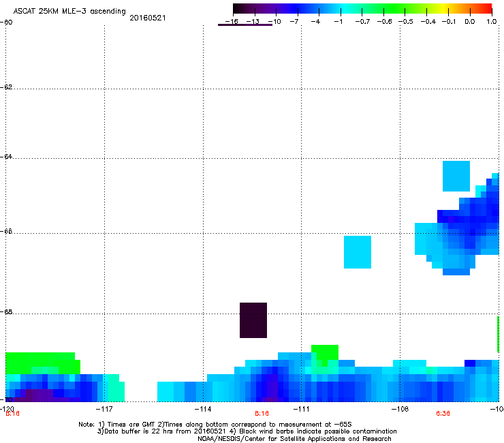Select the -66 latitude axis label
Image resolution: width=504 pixels, height=443 pixels.
point(6,232)
